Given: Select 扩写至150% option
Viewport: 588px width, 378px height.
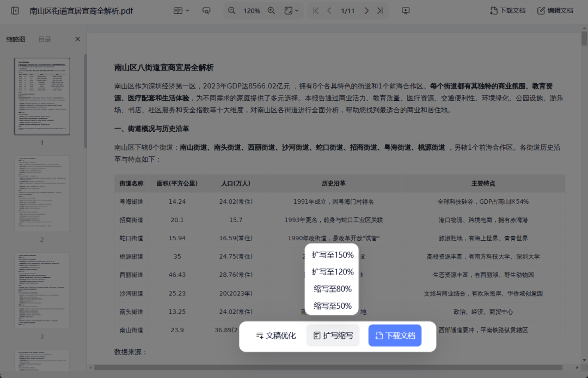Looking at the screenshot, I should coord(333,255).
